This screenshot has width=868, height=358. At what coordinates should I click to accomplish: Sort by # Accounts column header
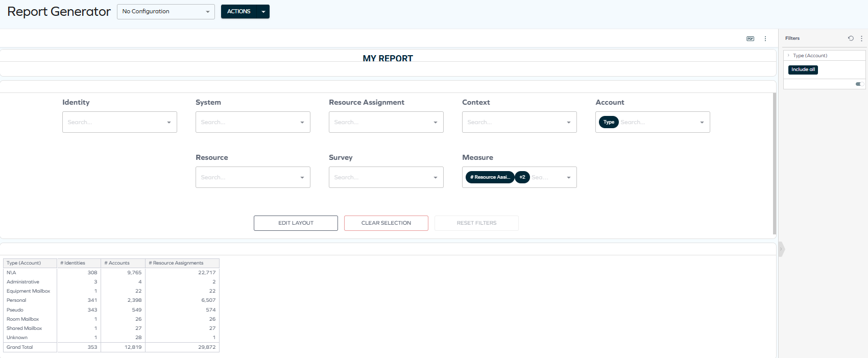click(x=123, y=263)
